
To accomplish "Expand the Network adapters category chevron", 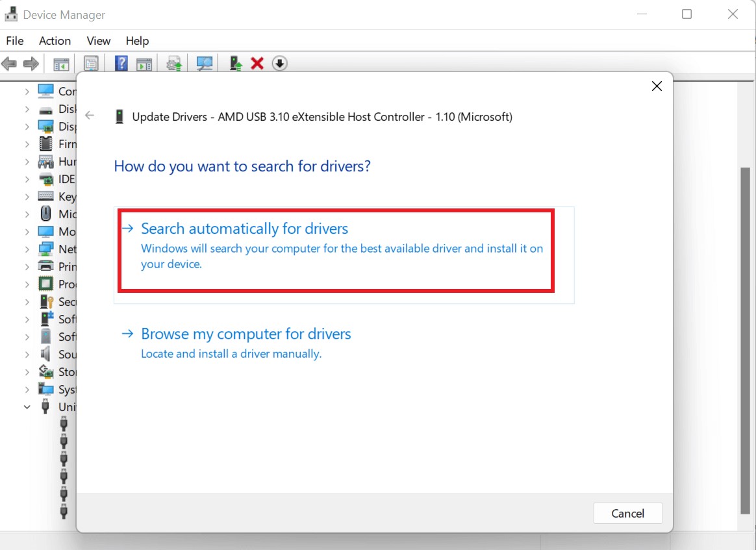I will [27, 249].
